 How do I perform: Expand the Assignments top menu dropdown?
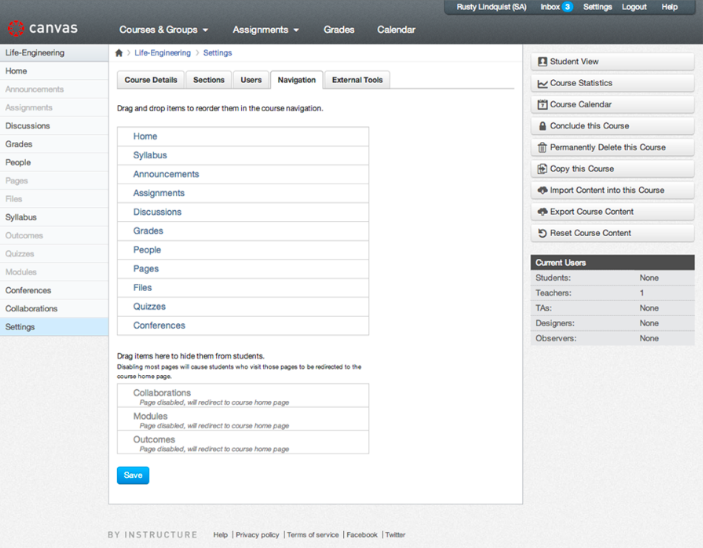(265, 30)
